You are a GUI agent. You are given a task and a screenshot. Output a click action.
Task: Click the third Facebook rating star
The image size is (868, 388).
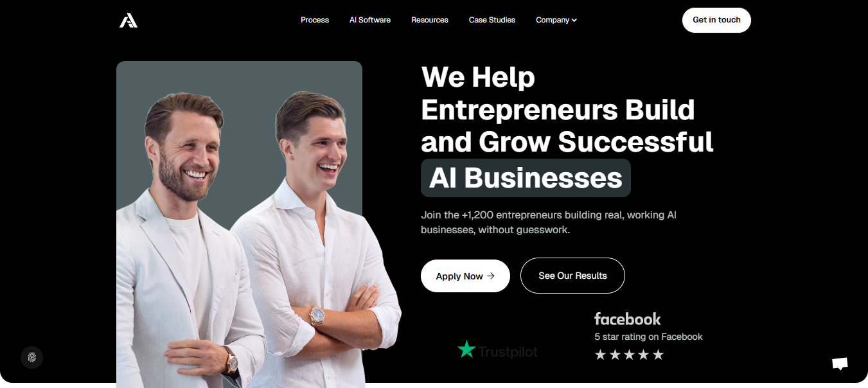(629, 355)
